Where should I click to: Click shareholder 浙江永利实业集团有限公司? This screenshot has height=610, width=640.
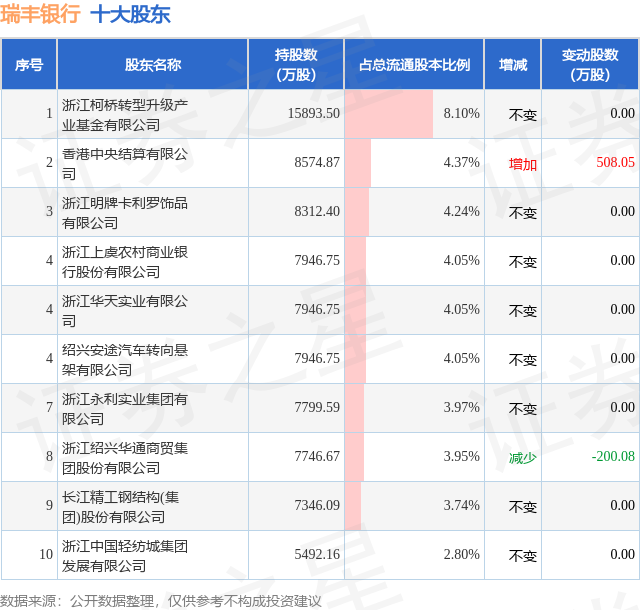click(x=125, y=409)
